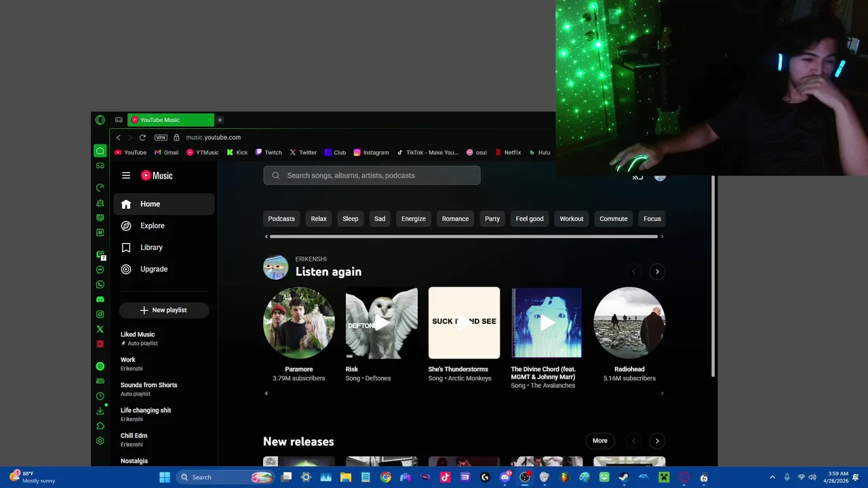868x488 pixels.
Task: Open Instagram in the Opera sidebar
Action: (x=100, y=314)
